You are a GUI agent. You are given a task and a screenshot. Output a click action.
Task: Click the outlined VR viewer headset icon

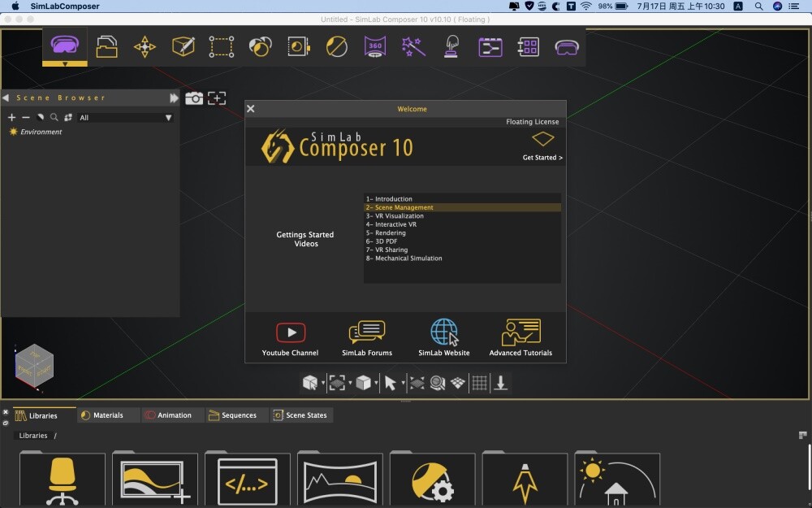pos(567,48)
